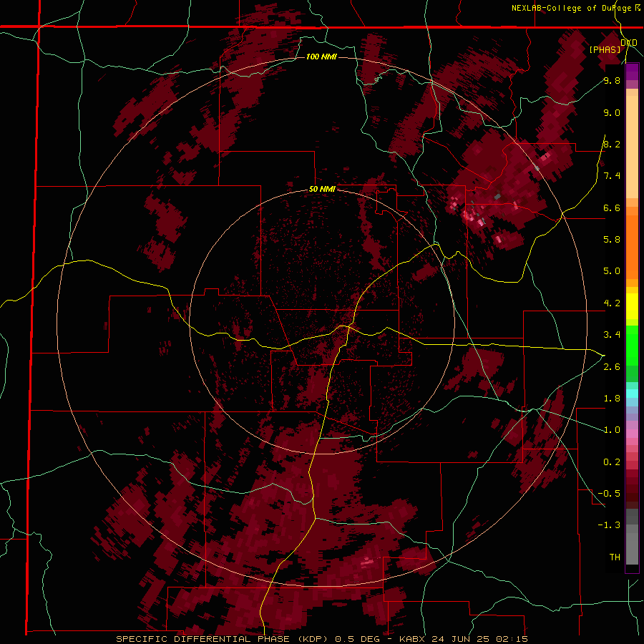Pick the purple segment atop the color bar
This screenshot has width=644, height=644.
(x=632, y=72)
